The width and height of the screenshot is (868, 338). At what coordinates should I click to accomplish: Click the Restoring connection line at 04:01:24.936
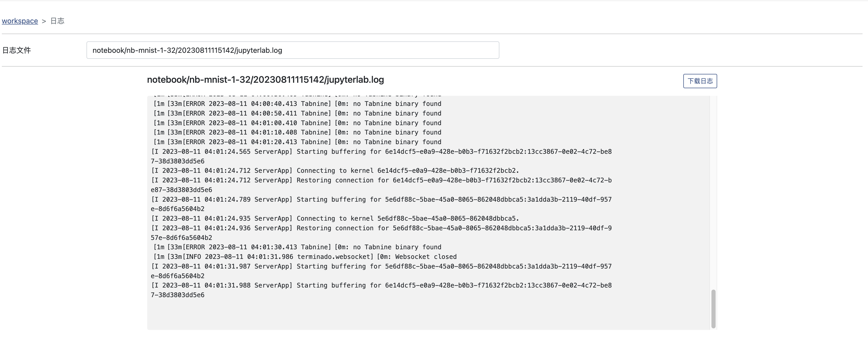[x=381, y=228]
